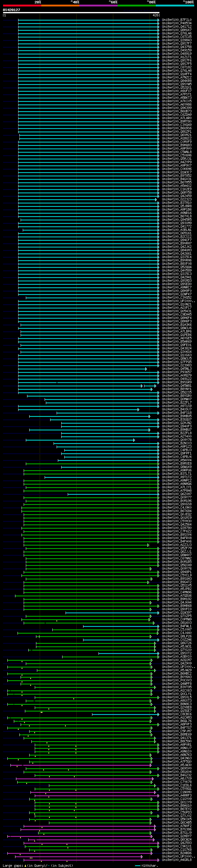Click the hit label UniRef100_A7LIY1
197x868 pixels.
[177, 487]
